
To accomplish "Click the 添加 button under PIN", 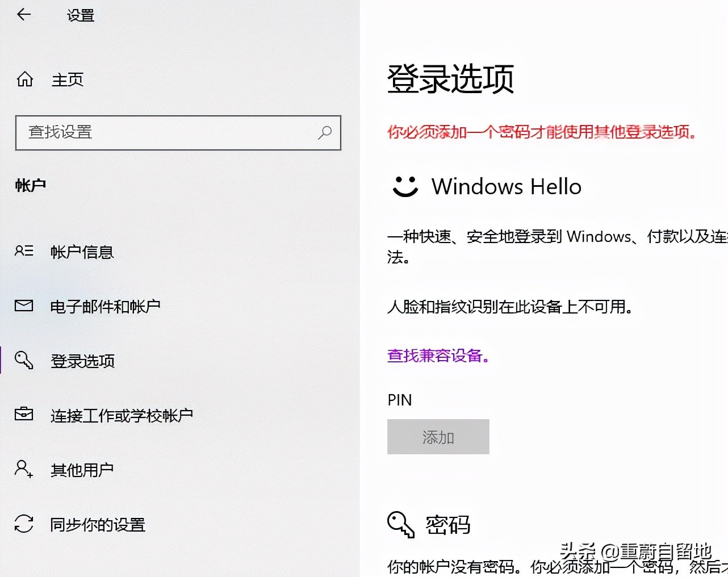I will [x=438, y=437].
